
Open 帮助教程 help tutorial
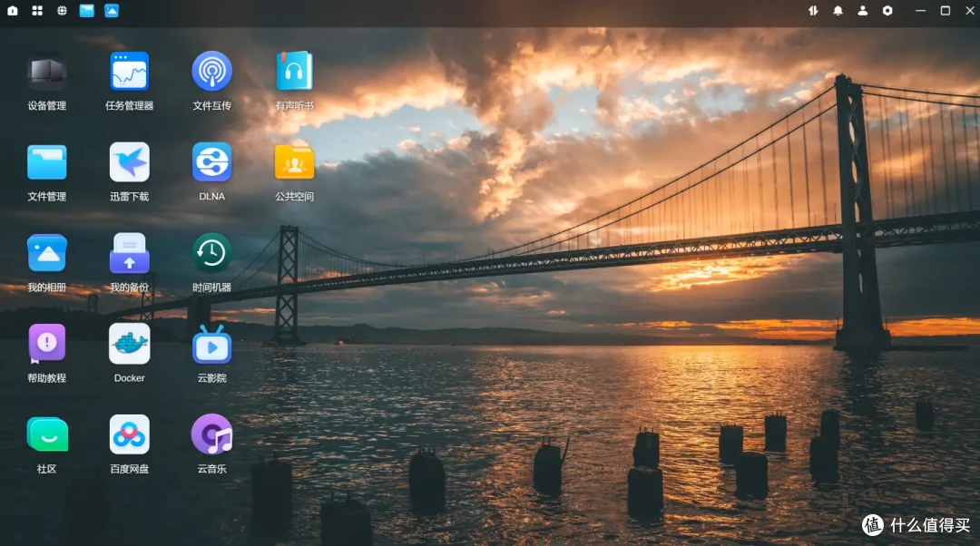click(x=47, y=344)
